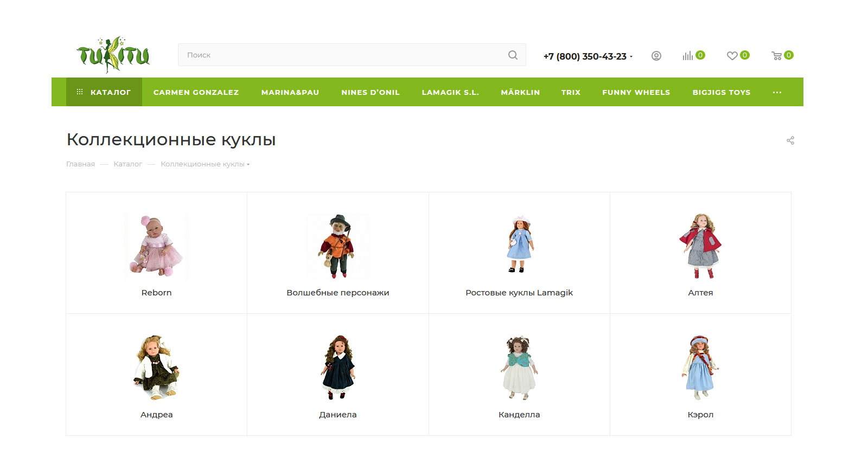This screenshot has height=464, width=868.
Task: Click the Tukitu logo
Action: [x=113, y=55]
